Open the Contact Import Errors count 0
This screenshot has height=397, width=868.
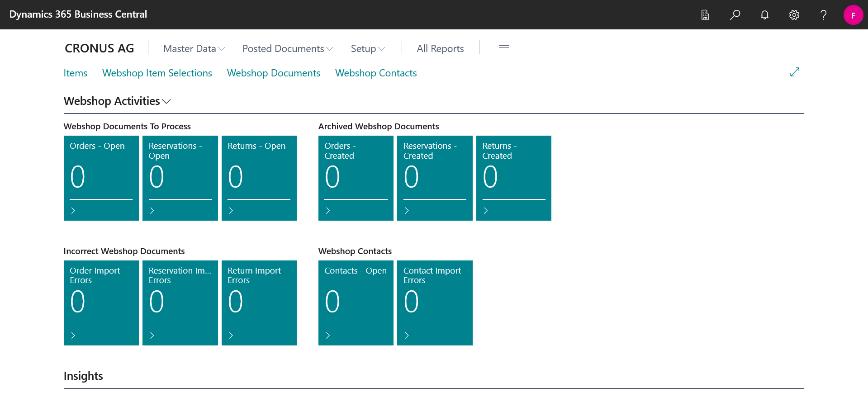[x=411, y=302]
